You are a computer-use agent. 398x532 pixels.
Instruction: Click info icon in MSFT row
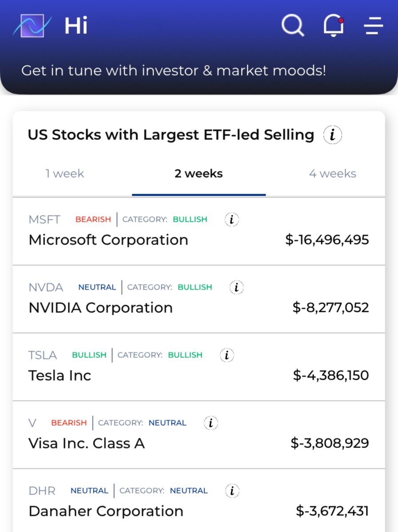coord(232,219)
